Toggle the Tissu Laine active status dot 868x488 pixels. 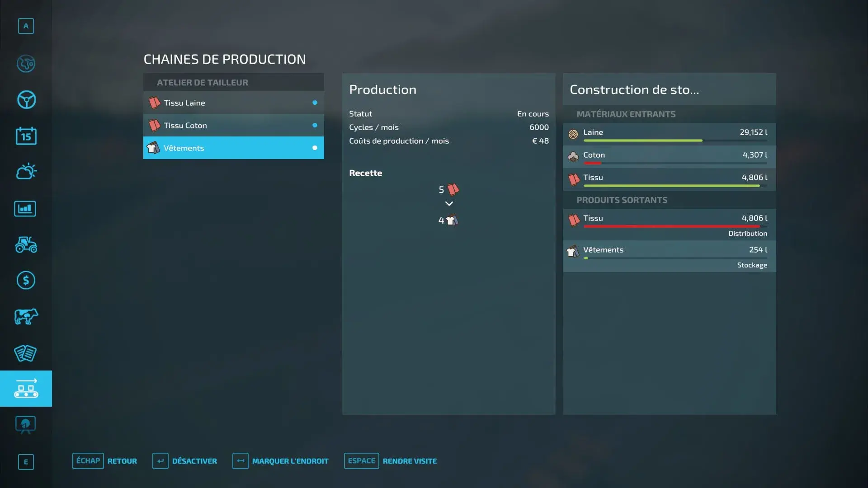pos(315,103)
